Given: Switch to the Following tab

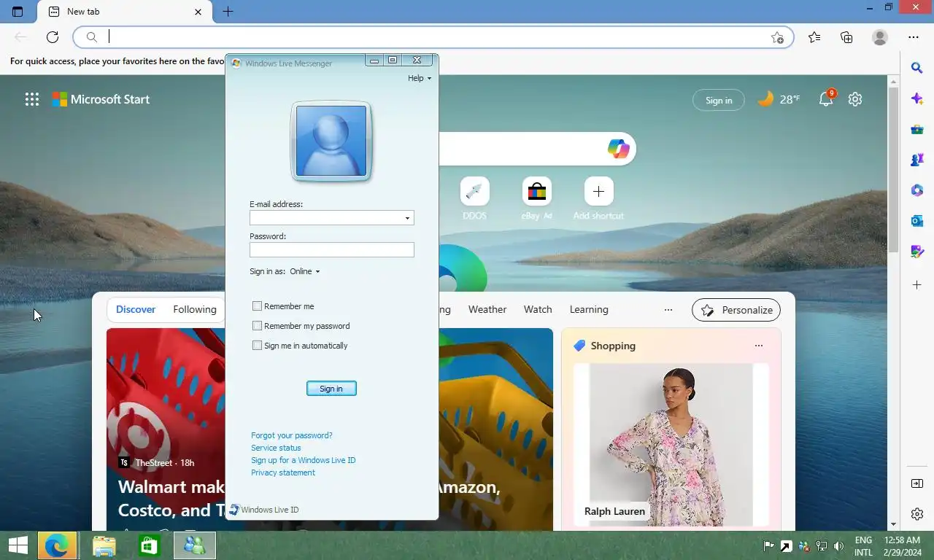Looking at the screenshot, I should tap(195, 309).
